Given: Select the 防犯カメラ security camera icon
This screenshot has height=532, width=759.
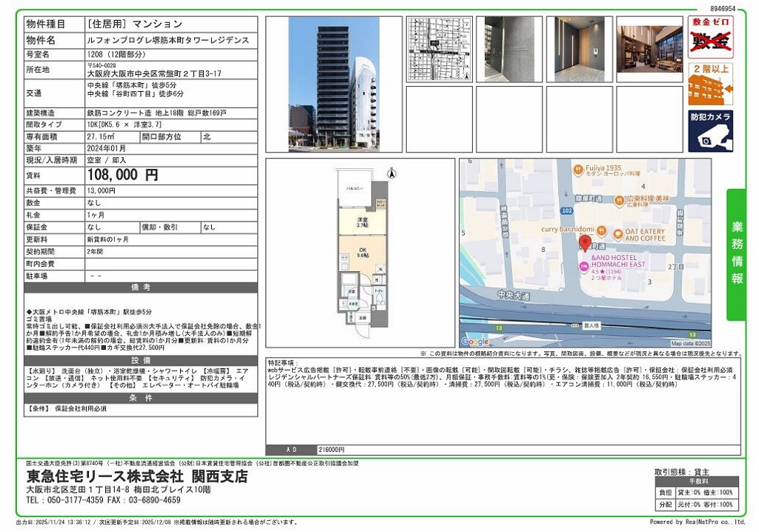Looking at the screenshot, I should coord(710,131).
